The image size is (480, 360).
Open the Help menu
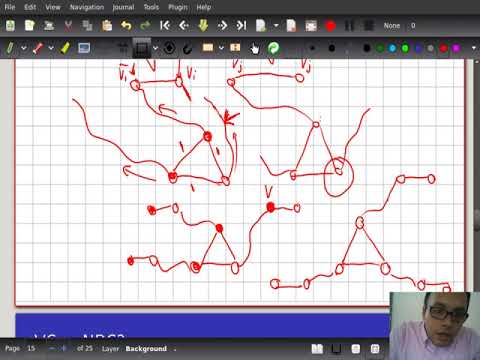pyautogui.click(x=203, y=7)
